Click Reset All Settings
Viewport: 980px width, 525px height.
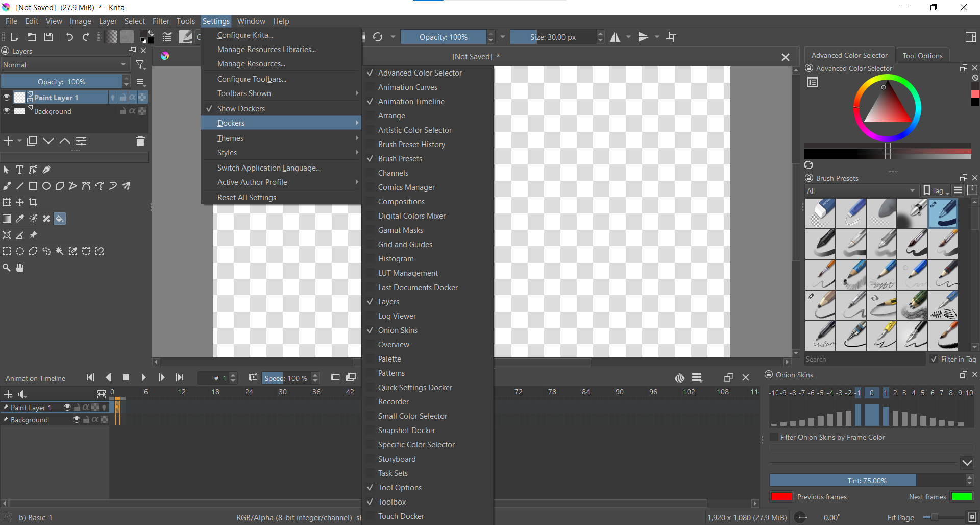247,198
